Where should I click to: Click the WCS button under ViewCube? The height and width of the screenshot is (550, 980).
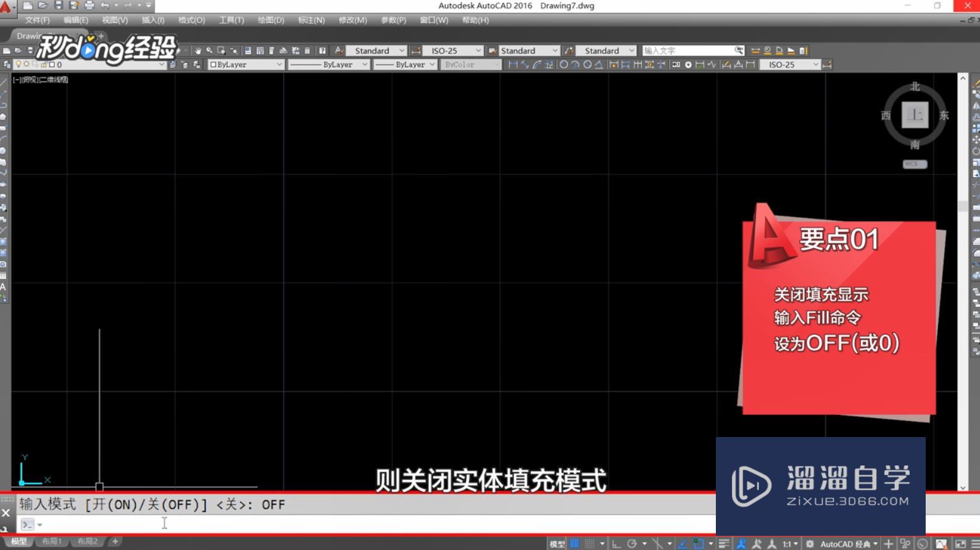[915, 164]
